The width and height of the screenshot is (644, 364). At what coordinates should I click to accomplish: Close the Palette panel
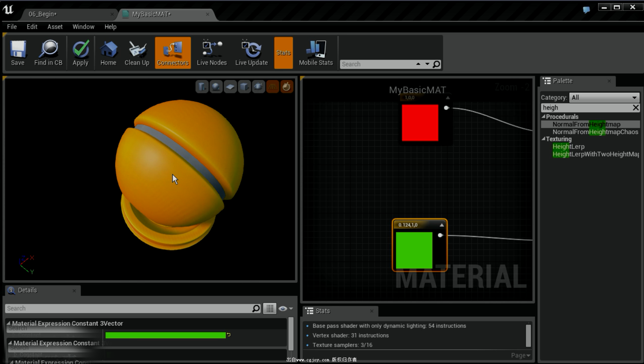609,81
